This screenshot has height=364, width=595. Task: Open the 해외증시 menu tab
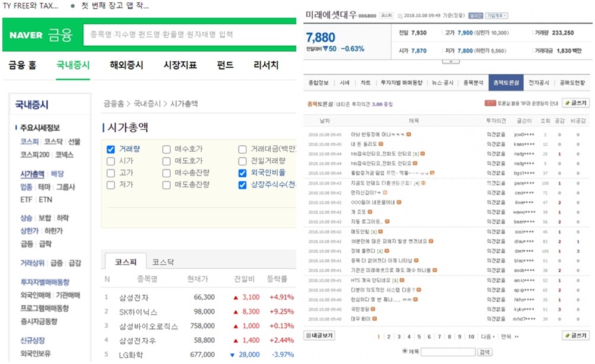[x=126, y=65]
